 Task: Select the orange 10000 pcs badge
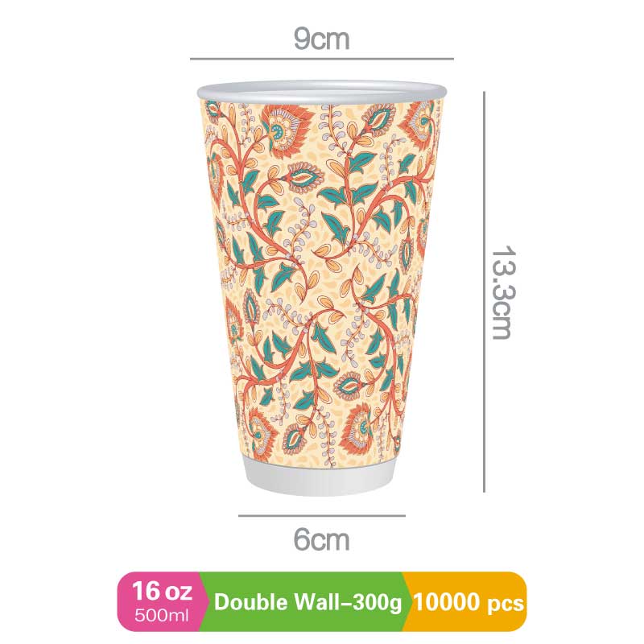point(466,601)
